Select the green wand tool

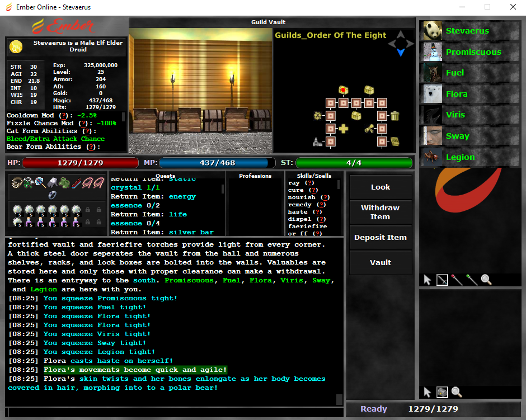coord(472,280)
